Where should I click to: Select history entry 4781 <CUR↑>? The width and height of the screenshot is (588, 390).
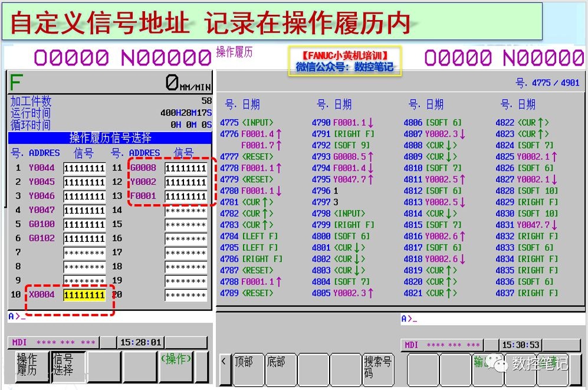coord(247,202)
